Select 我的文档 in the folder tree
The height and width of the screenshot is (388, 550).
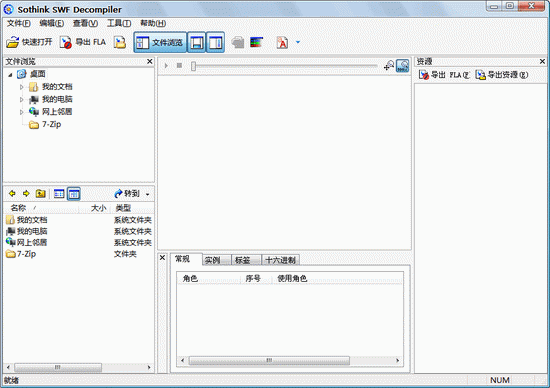coord(57,87)
